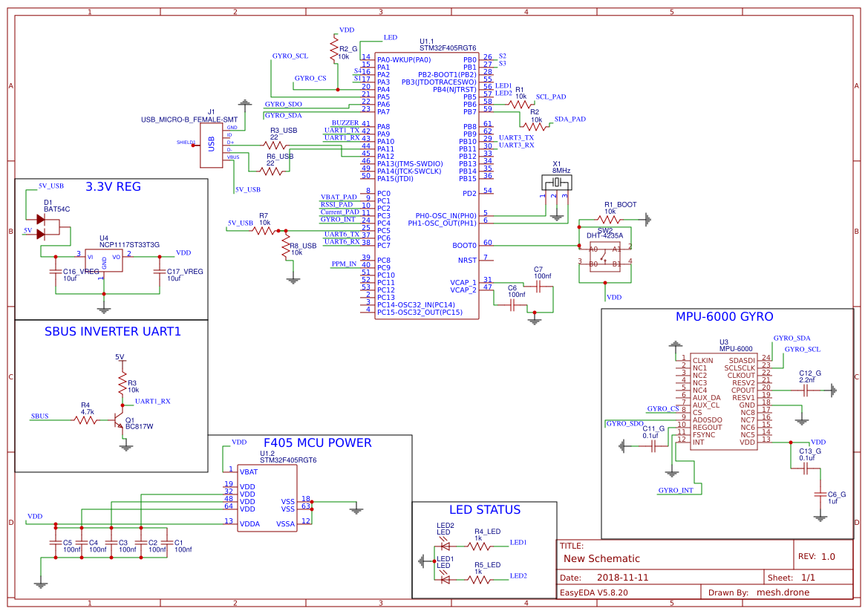This screenshot has width=868, height=614.
Task: Click resistor R7 10k symbol
Action: [264, 230]
